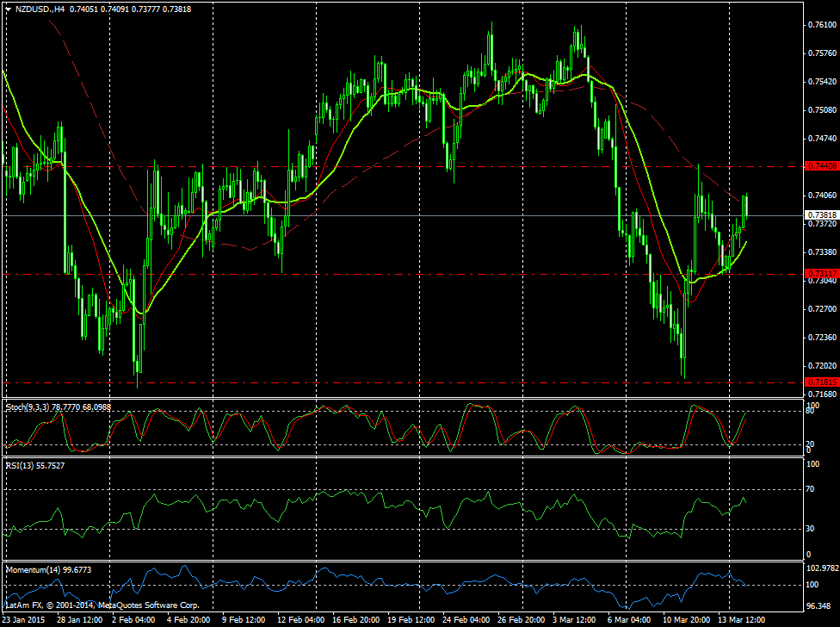Click the red 0.71815 price level tag

coord(820,382)
